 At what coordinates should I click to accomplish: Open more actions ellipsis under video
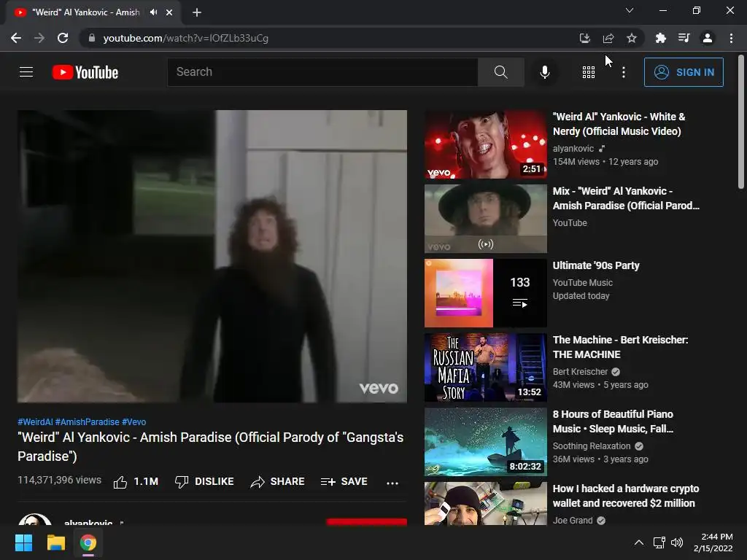(x=392, y=483)
